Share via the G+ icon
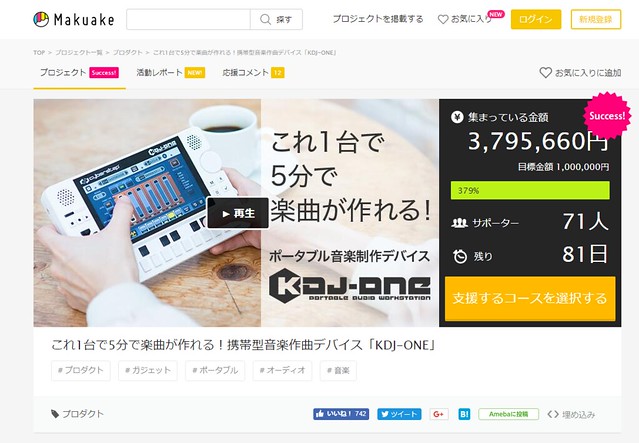Image resolution: width=639 pixels, height=443 pixels. click(439, 414)
